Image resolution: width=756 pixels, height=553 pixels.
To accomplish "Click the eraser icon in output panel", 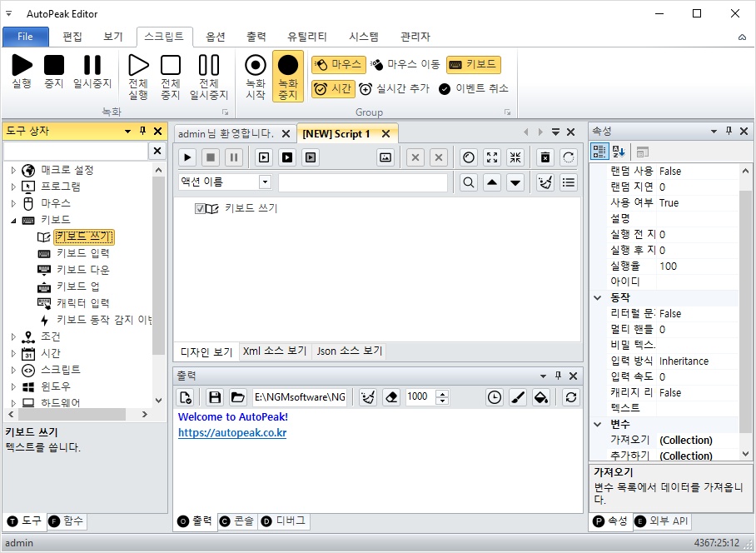I will (391, 397).
